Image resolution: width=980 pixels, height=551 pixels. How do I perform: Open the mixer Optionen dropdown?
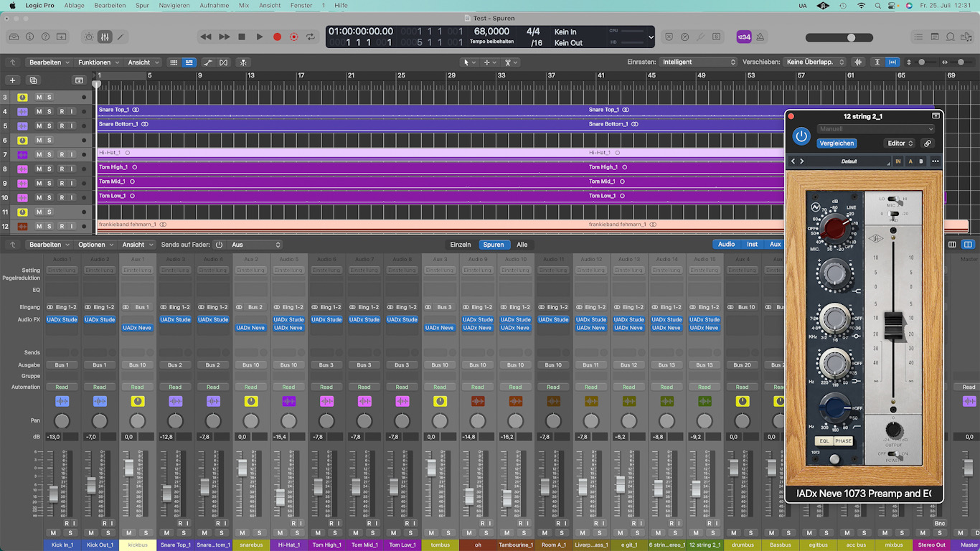(95, 245)
